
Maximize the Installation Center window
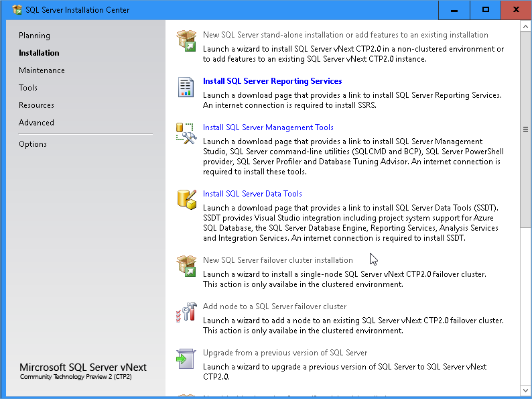pos(486,10)
